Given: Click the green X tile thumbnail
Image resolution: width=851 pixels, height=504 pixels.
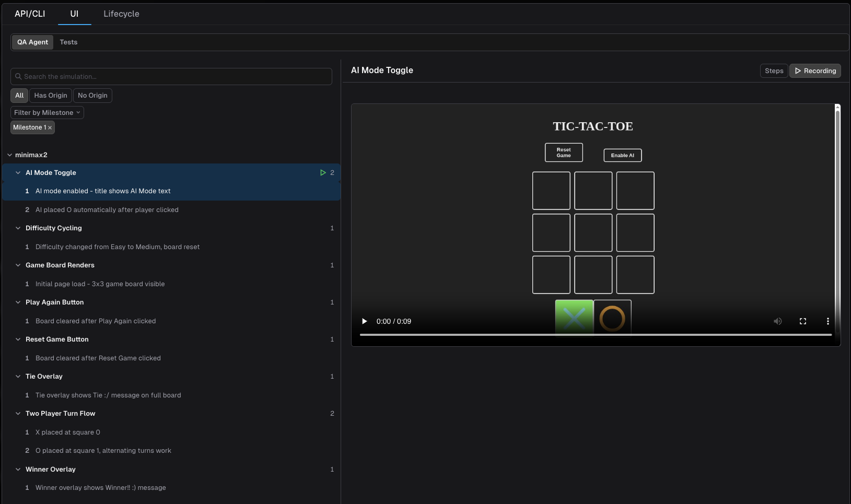Looking at the screenshot, I should point(574,318).
